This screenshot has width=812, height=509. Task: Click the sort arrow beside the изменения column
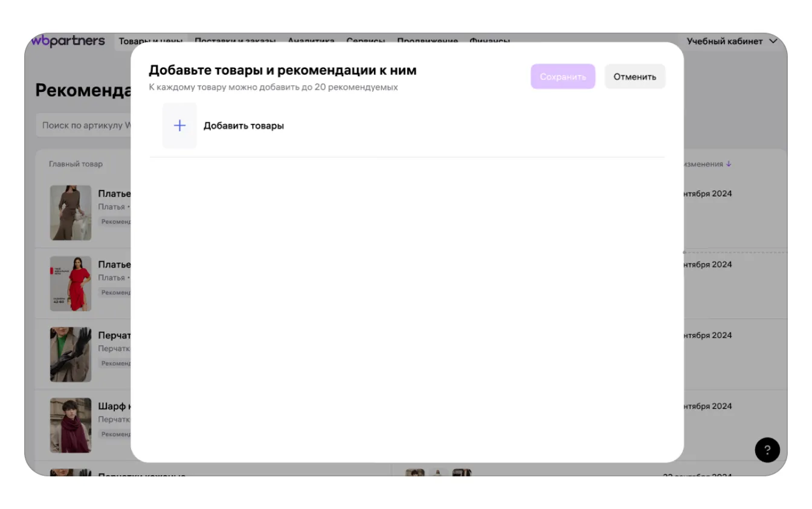click(729, 164)
